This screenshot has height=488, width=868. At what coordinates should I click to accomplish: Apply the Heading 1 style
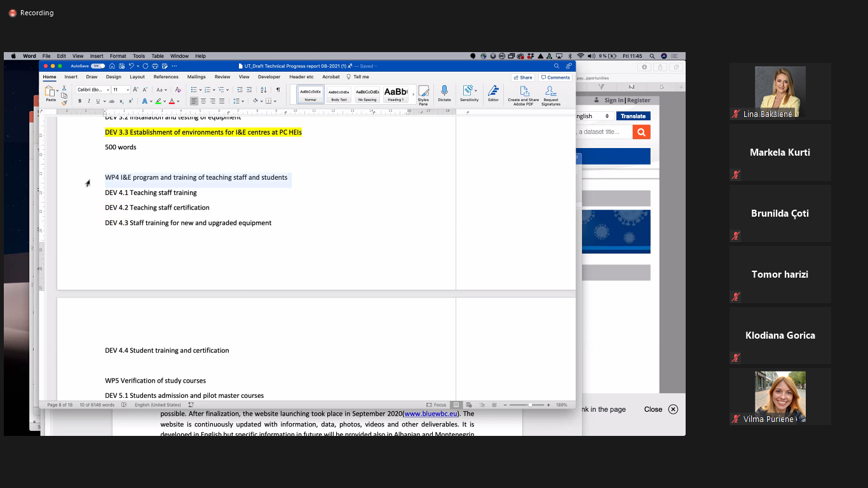pyautogui.click(x=396, y=94)
